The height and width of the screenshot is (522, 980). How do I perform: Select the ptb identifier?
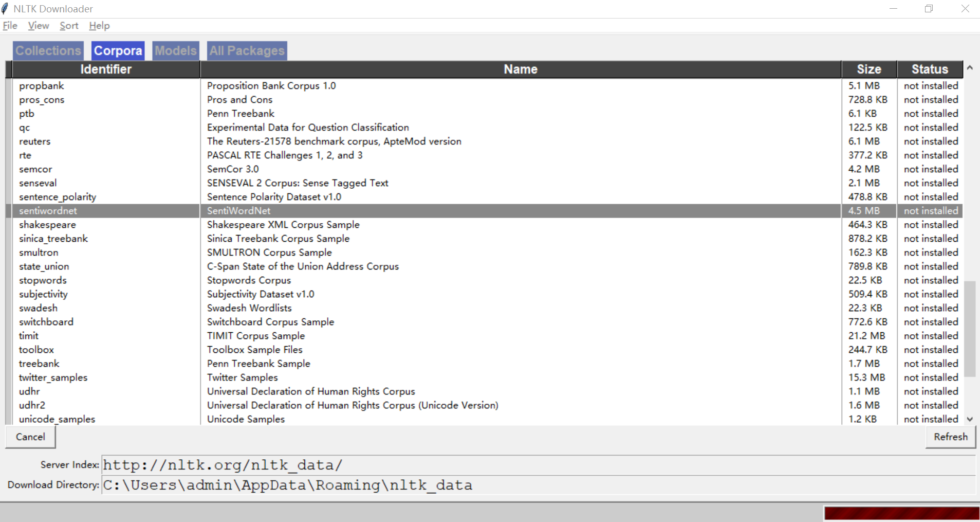(x=27, y=114)
